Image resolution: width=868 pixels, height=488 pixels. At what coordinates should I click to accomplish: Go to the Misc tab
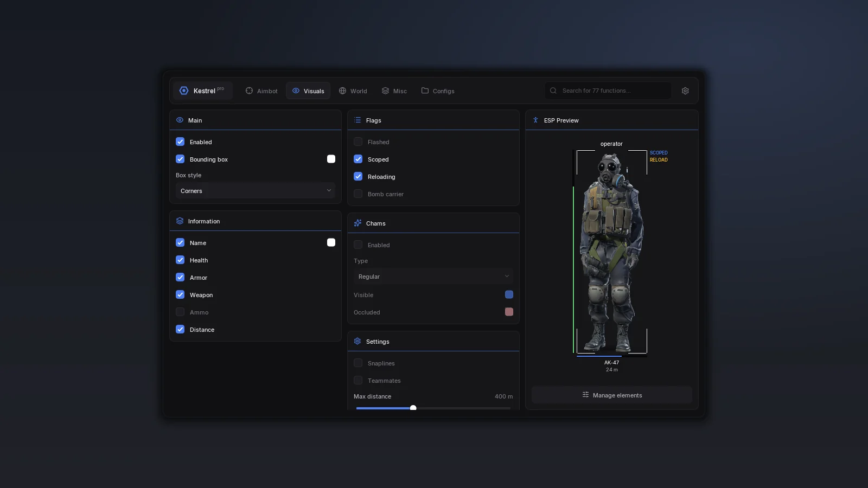pyautogui.click(x=394, y=91)
